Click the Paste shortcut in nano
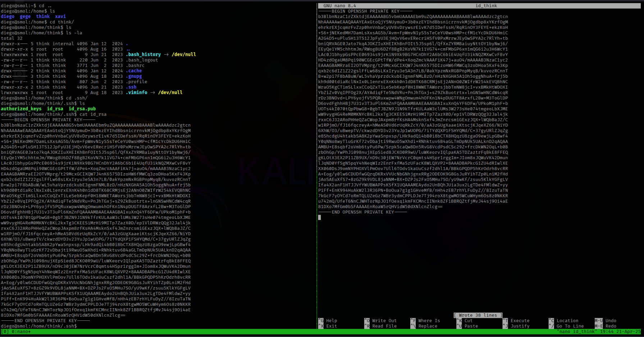The width and height of the screenshot is (644, 337). point(467,326)
